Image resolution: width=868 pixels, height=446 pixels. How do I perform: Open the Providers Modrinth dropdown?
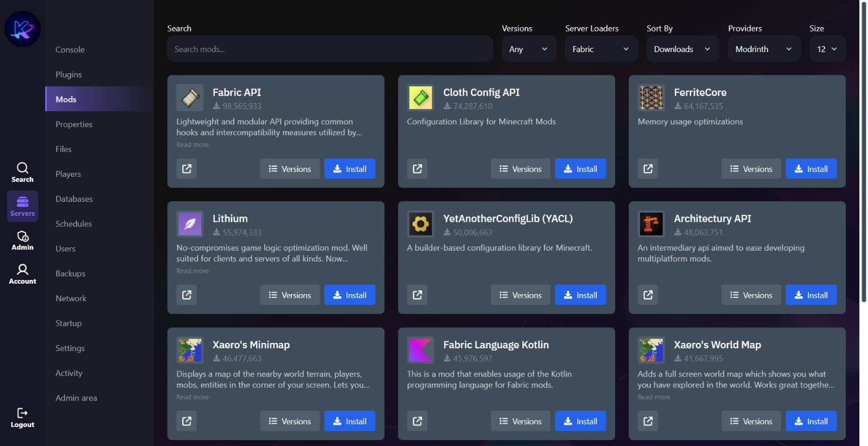(763, 49)
